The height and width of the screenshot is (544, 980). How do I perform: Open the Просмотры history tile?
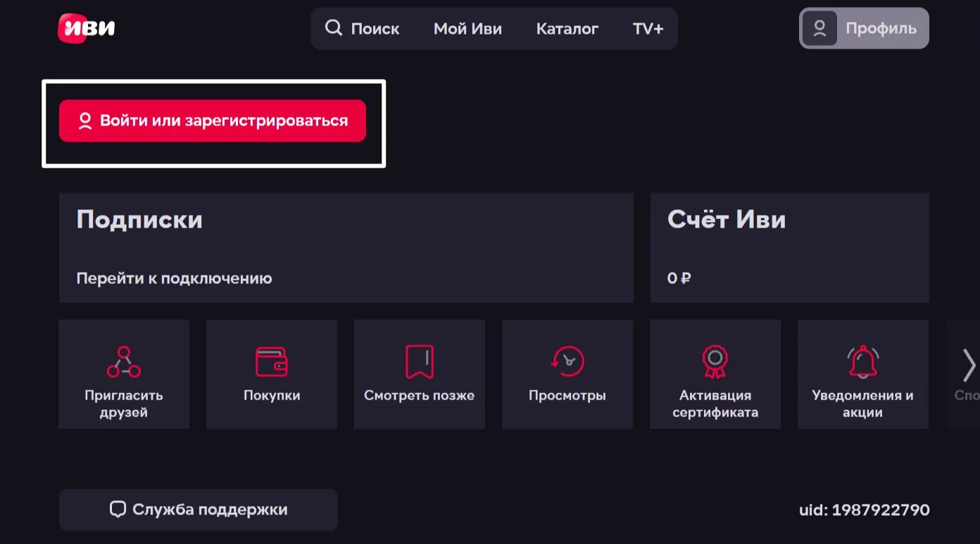(567, 374)
